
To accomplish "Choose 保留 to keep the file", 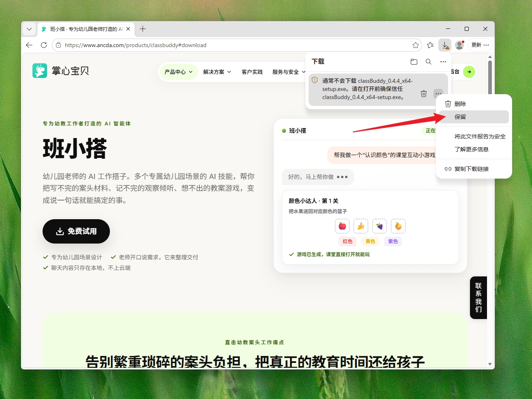I will coord(474,117).
